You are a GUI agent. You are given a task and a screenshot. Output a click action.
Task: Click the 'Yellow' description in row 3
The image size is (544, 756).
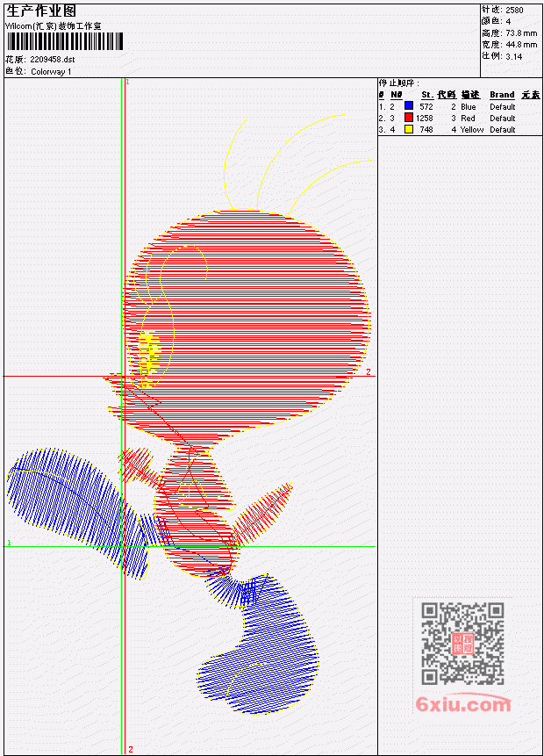(x=472, y=130)
